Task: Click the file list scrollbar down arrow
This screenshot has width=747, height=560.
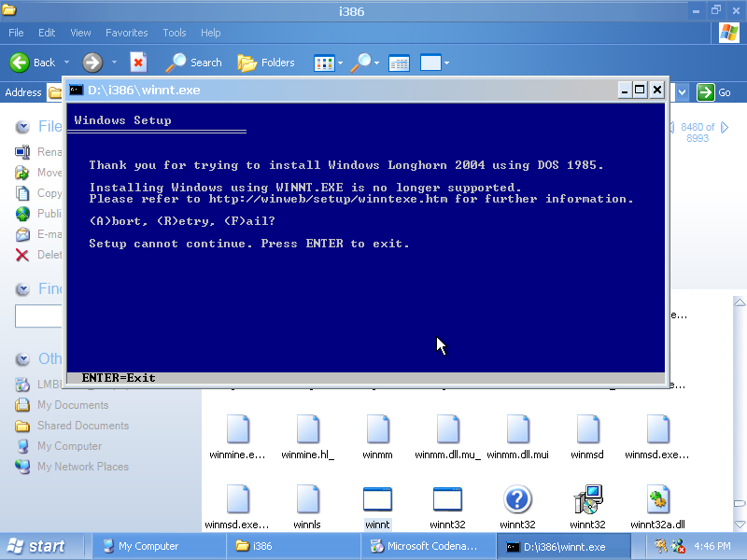Action: [740, 525]
